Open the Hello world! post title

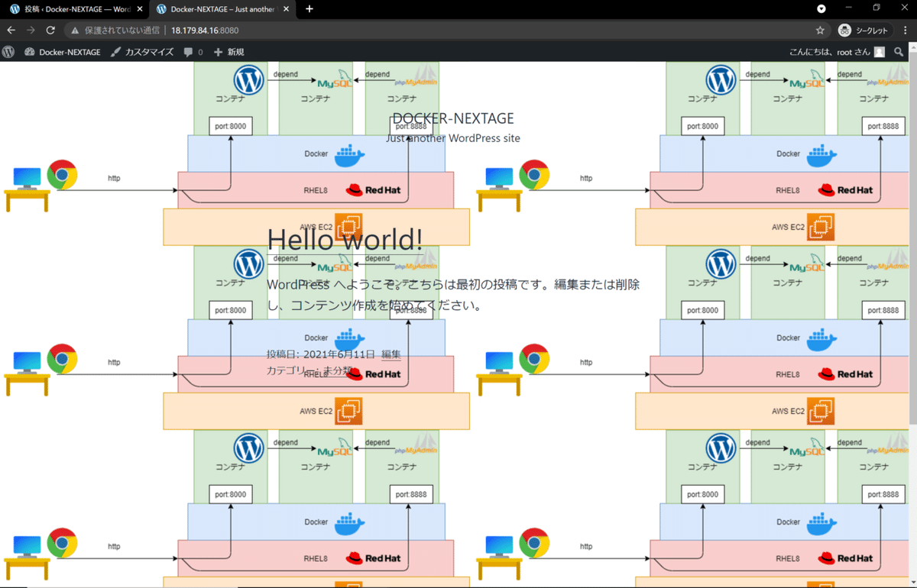[x=345, y=240]
